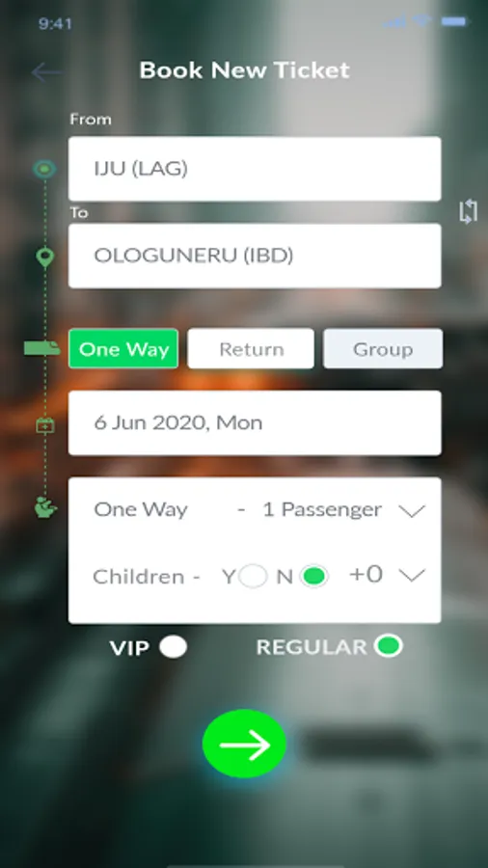Viewport: 488px width, 868px height.
Task: Click the calendar icon beside the date
Action: (44, 425)
